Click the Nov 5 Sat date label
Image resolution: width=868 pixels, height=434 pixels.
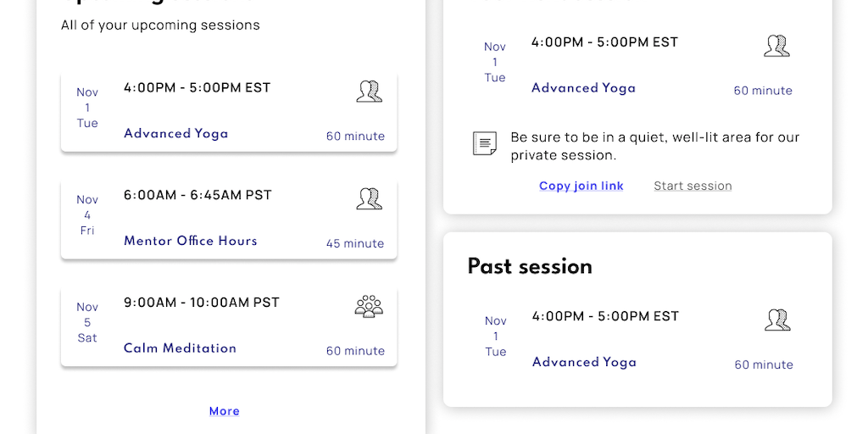coord(87,322)
